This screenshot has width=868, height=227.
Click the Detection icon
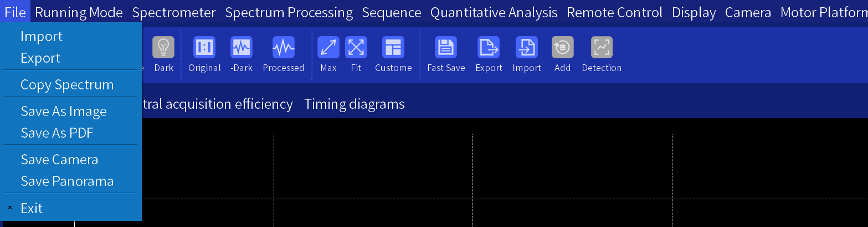pyautogui.click(x=602, y=48)
